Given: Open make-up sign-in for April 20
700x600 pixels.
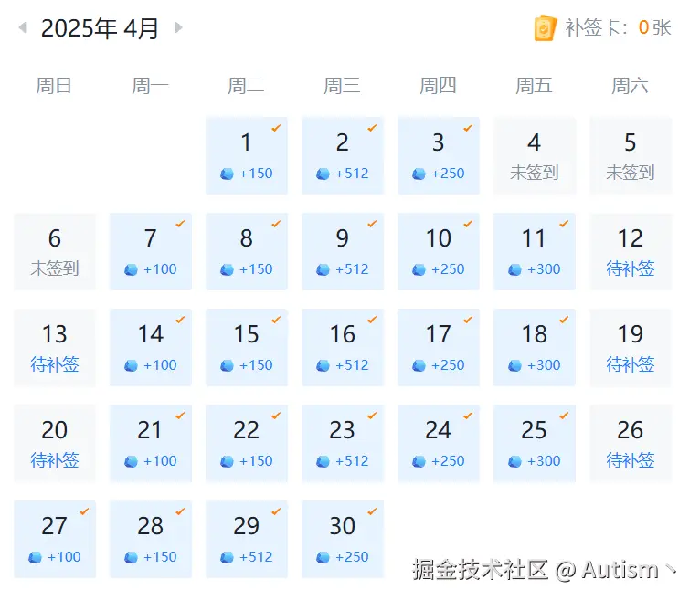Looking at the screenshot, I should pos(55,460).
